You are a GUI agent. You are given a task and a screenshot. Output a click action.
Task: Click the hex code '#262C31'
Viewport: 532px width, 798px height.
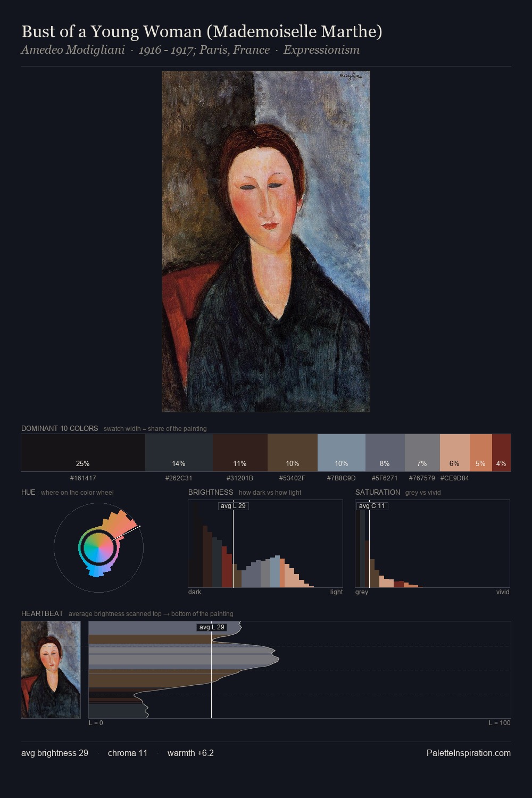tap(179, 478)
